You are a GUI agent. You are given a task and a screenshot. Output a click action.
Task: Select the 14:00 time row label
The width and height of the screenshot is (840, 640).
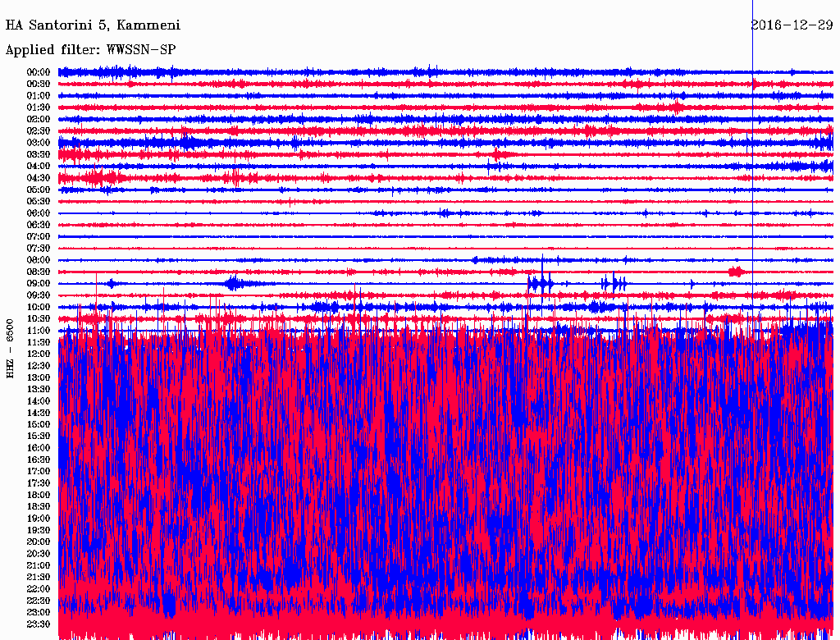point(39,401)
